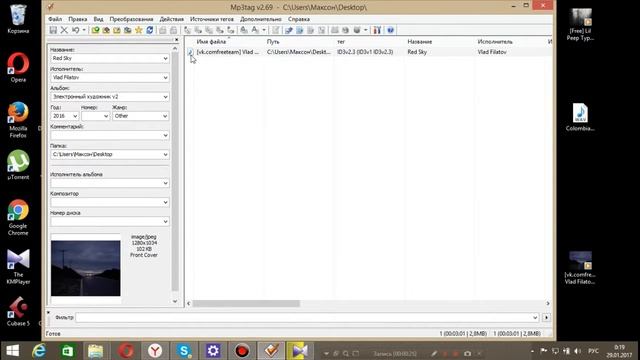The height and width of the screenshot is (360, 640).
Task: Open the Действия menu
Action: [x=171, y=19]
